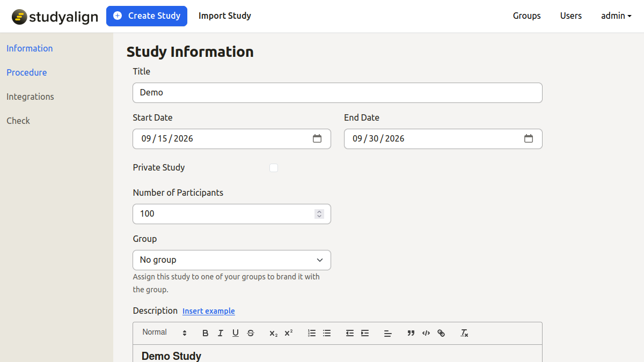644x362 pixels.
Task: Open Integrations in the sidebar
Action: pyautogui.click(x=30, y=97)
